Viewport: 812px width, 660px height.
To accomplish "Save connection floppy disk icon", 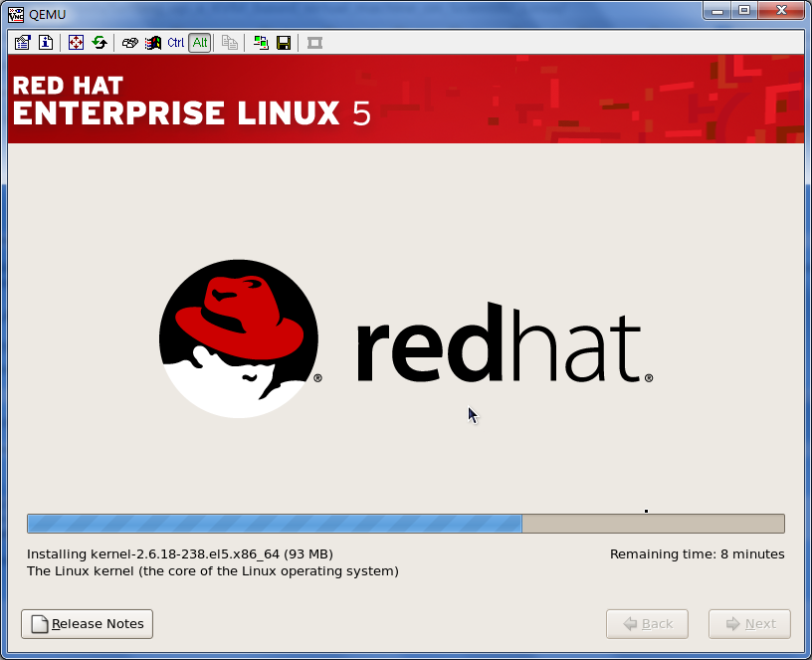I will (284, 43).
